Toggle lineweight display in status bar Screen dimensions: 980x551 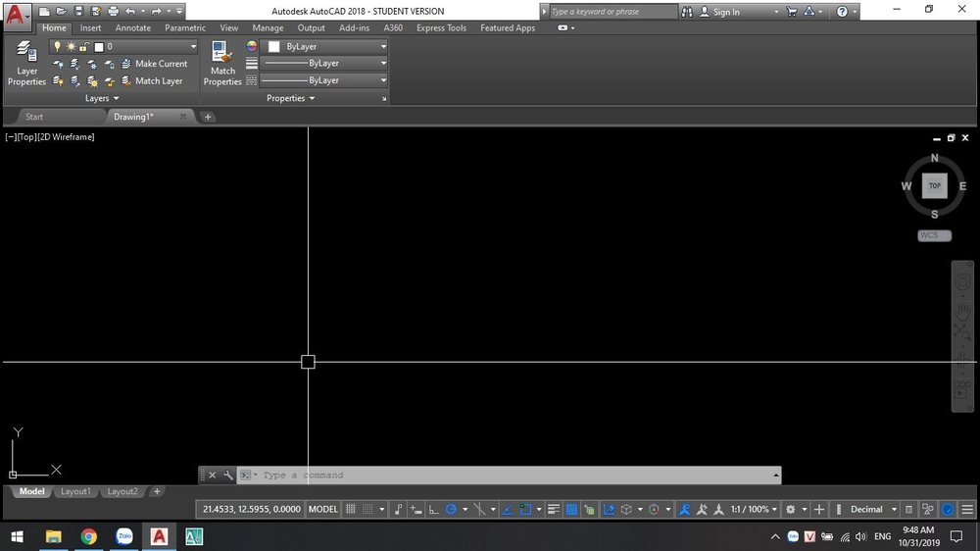(x=554, y=510)
